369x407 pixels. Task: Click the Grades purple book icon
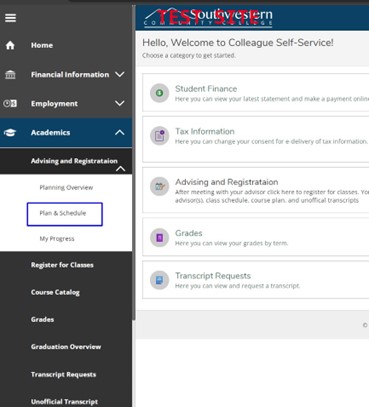(159, 237)
